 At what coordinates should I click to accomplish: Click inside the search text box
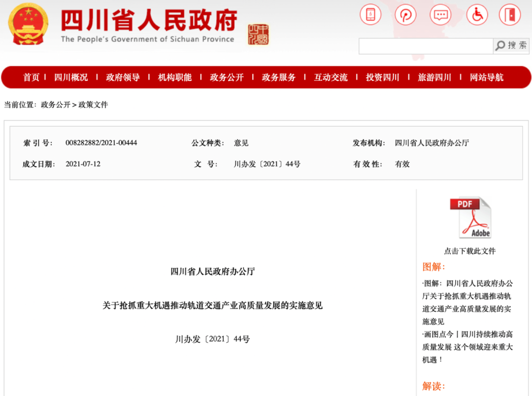425,46
